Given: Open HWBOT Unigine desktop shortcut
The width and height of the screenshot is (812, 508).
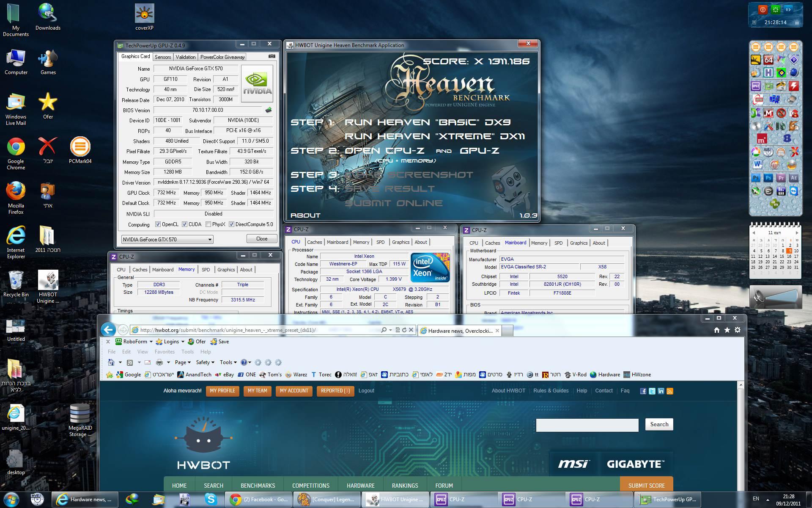Looking at the screenshot, I should (48, 287).
